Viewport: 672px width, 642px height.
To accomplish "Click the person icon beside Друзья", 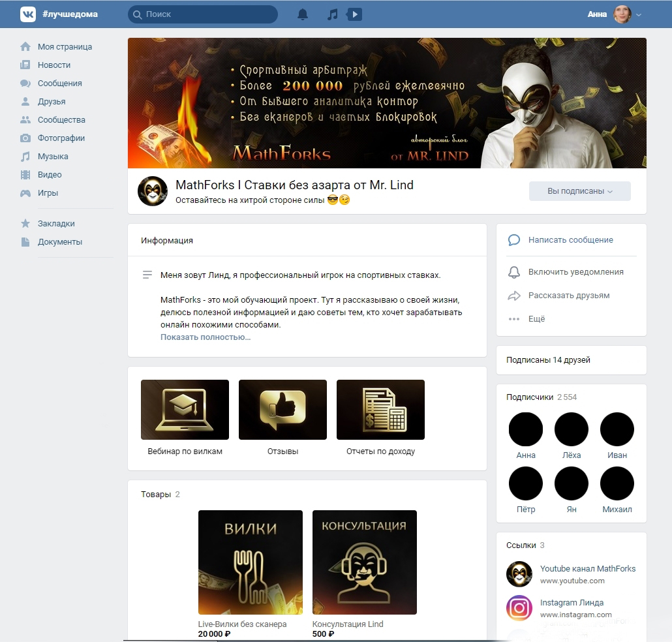I will tap(25, 102).
